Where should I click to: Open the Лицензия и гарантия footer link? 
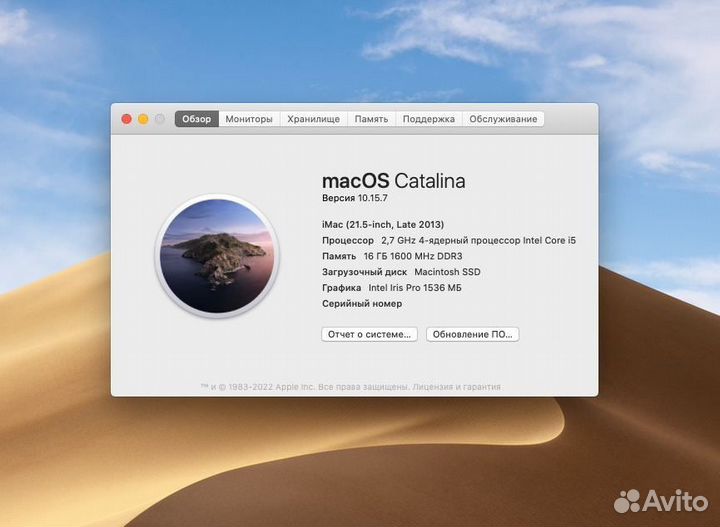click(x=456, y=387)
